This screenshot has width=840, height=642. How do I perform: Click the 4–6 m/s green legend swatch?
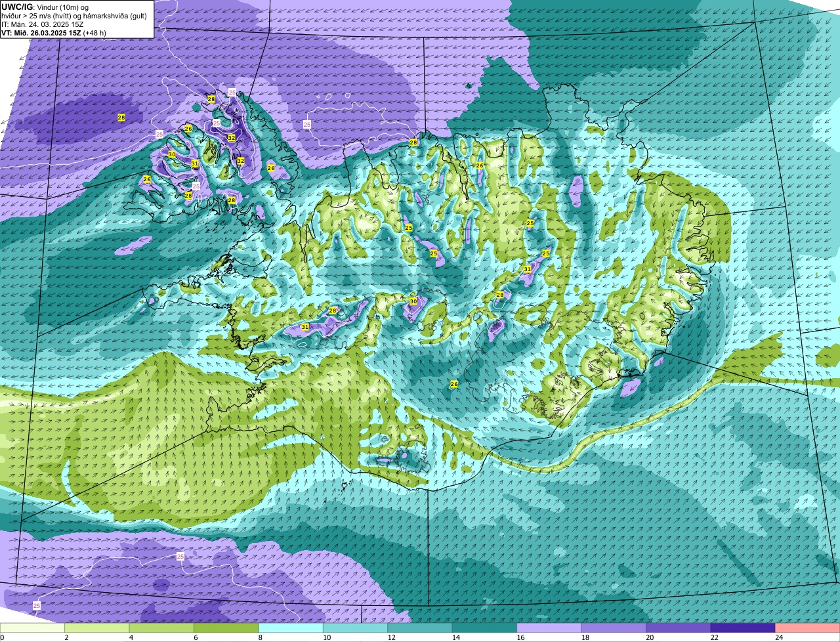(162, 628)
